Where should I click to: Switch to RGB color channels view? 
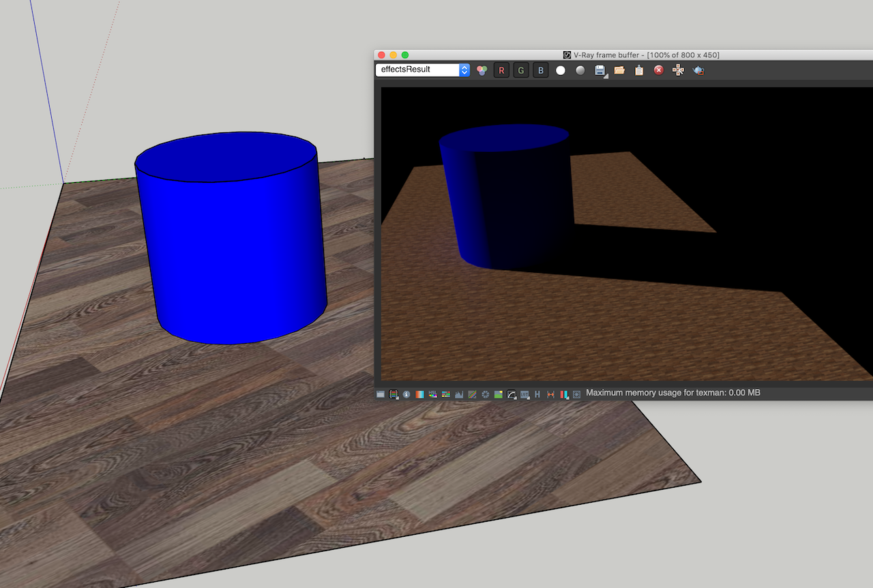[482, 70]
